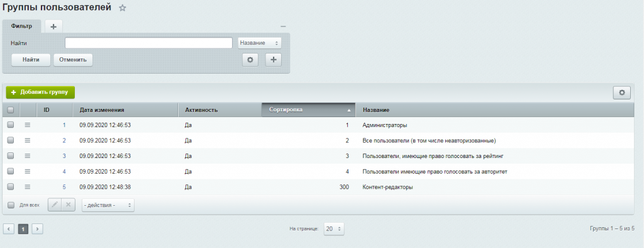Open actions menu icon for Контент-редакторы row

28,187
